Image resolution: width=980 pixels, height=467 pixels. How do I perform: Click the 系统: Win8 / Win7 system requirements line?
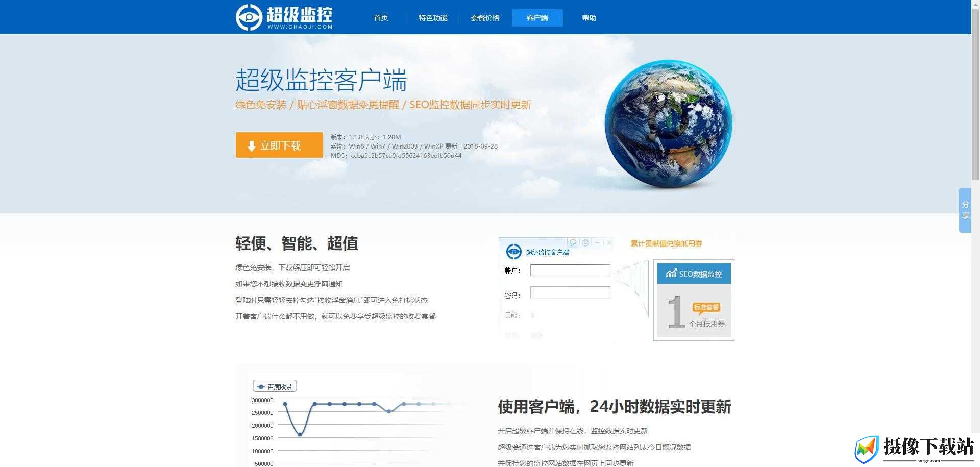(x=414, y=146)
